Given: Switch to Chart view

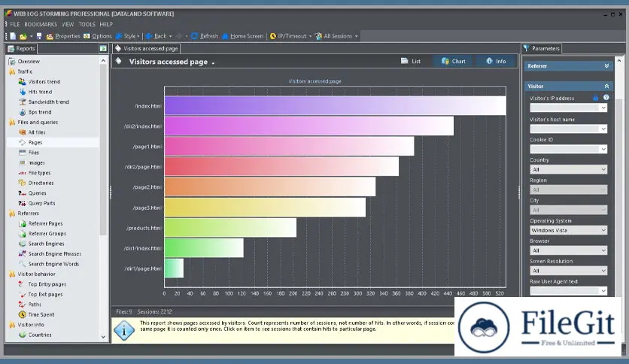Looking at the screenshot, I should point(454,62).
